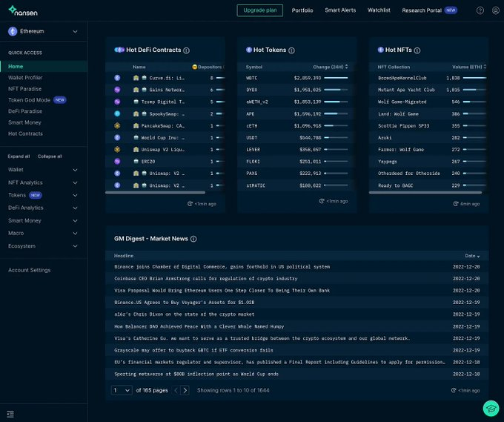504x422 pixels.
Task: Click the Upgrade plan button
Action: click(259, 10)
